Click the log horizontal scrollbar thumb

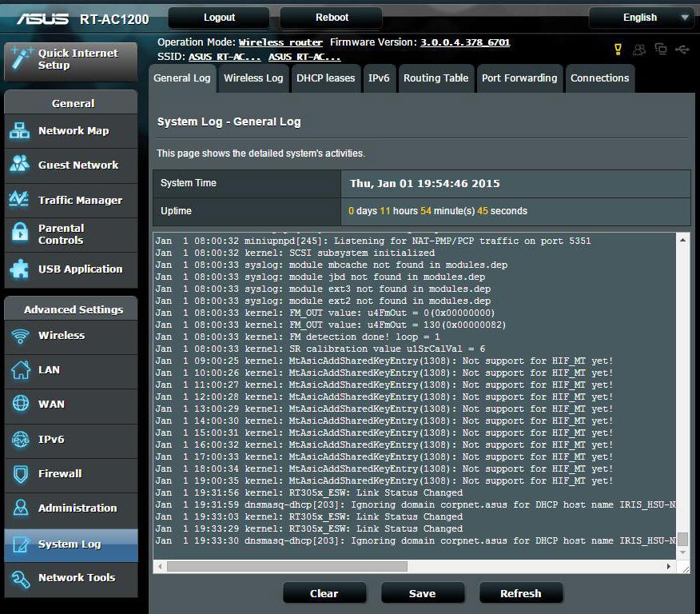(x=287, y=566)
